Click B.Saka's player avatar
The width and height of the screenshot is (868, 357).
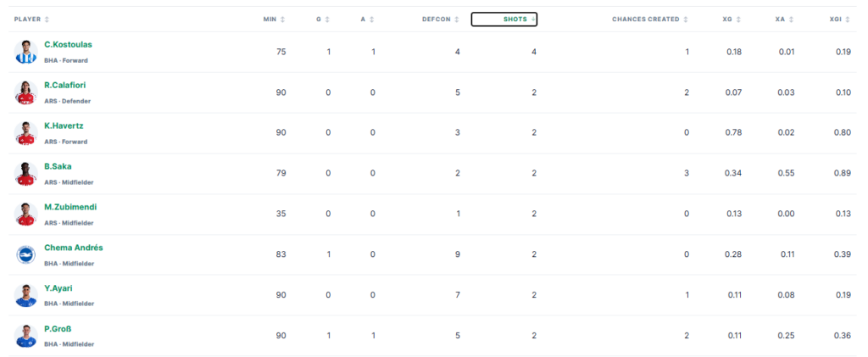(25, 174)
